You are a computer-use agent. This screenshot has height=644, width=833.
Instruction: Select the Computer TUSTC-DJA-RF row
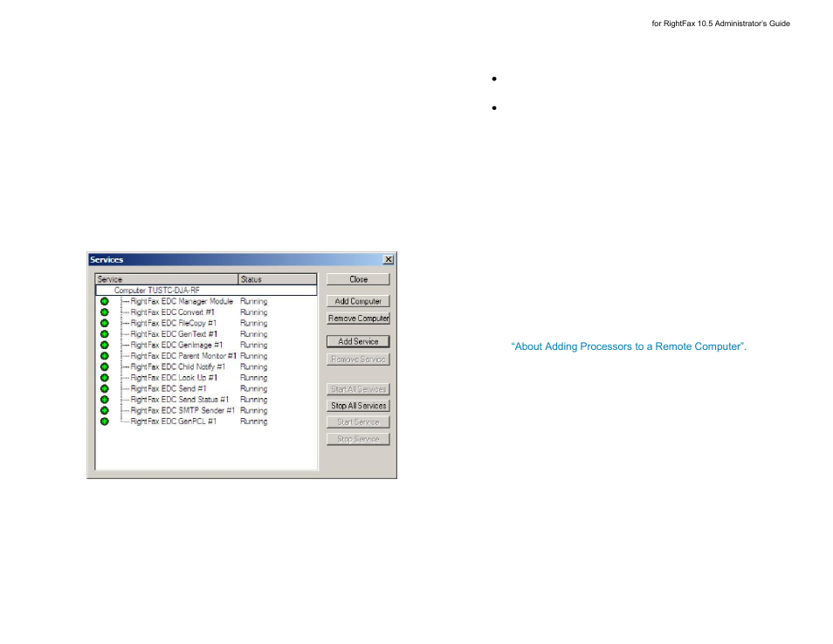pyautogui.click(x=206, y=291)
